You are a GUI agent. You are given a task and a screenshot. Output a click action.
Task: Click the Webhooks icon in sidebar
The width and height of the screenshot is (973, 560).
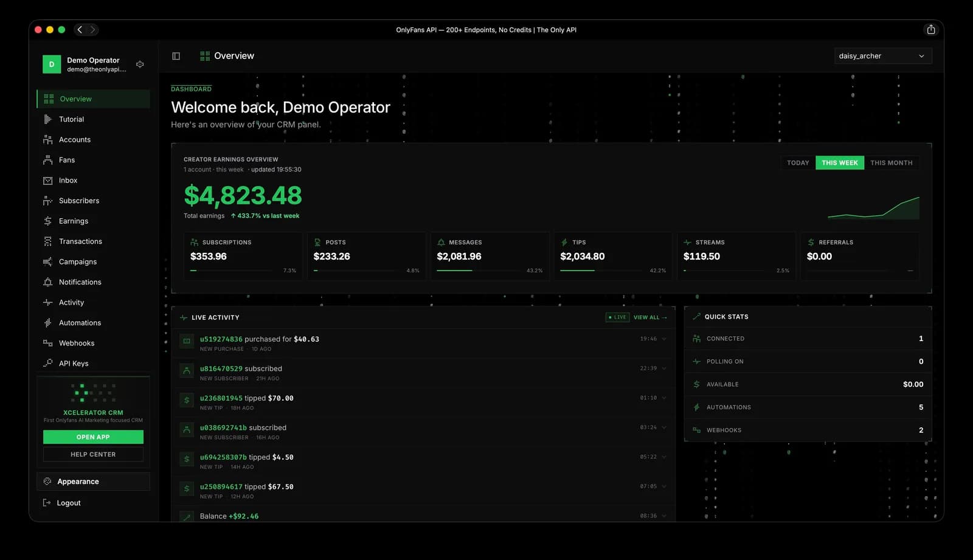(x=47, y=344)
